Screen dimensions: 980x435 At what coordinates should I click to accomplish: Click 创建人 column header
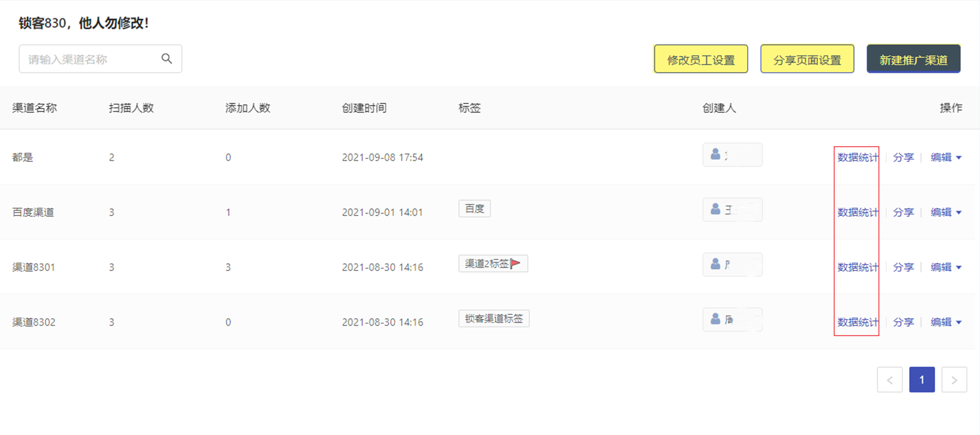point(719,108)
